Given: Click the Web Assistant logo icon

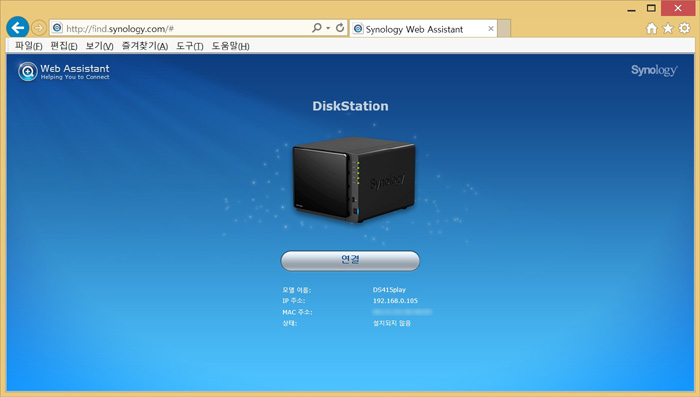Looking at the screenshot, I should (x=28, y=71).
